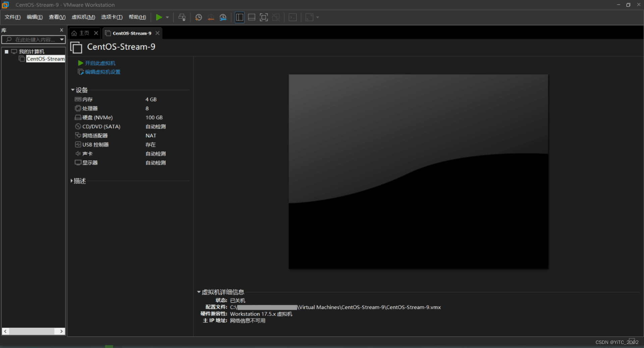Click the 100 GB hard disk value

154,118
